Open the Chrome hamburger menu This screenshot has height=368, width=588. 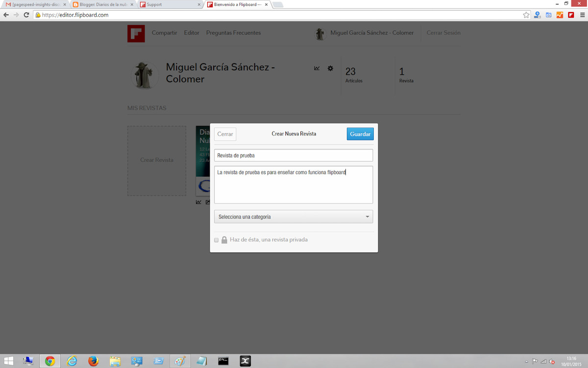(582, 15)
